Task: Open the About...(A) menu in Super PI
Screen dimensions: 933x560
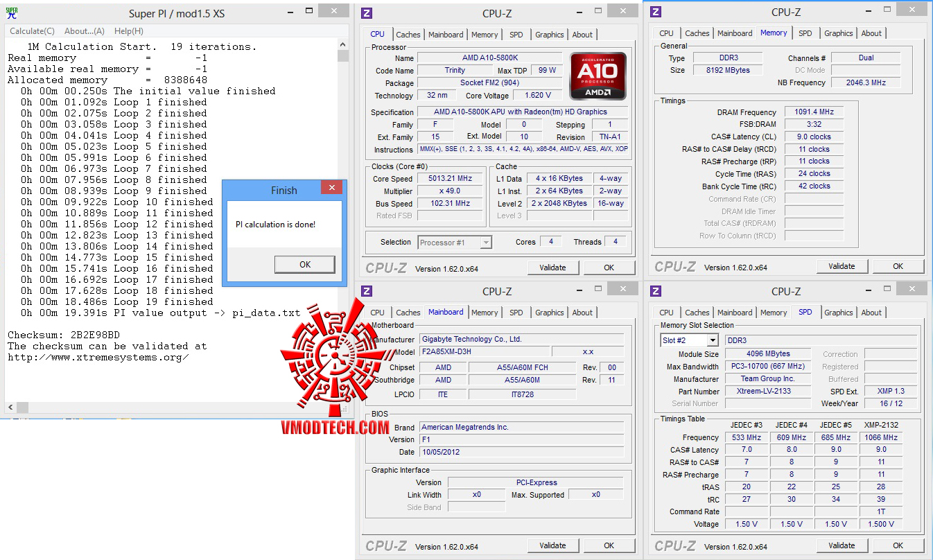Action: point(85,31)
